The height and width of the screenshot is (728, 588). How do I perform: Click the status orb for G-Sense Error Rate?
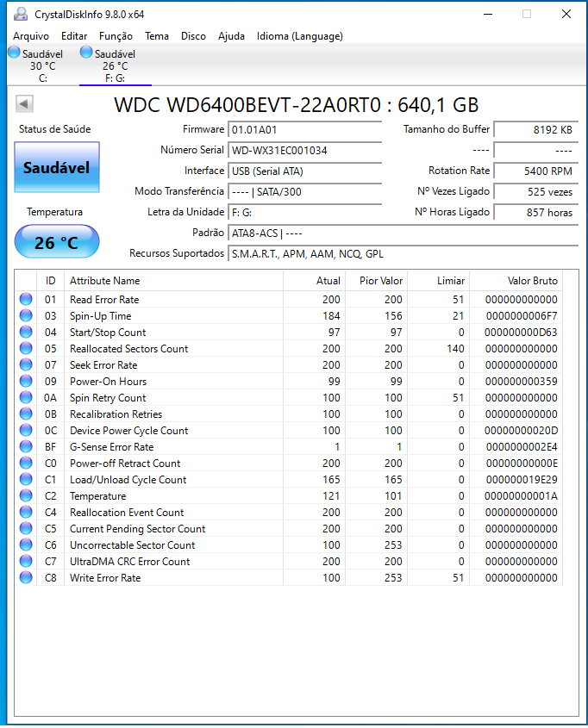coord(26,446)
